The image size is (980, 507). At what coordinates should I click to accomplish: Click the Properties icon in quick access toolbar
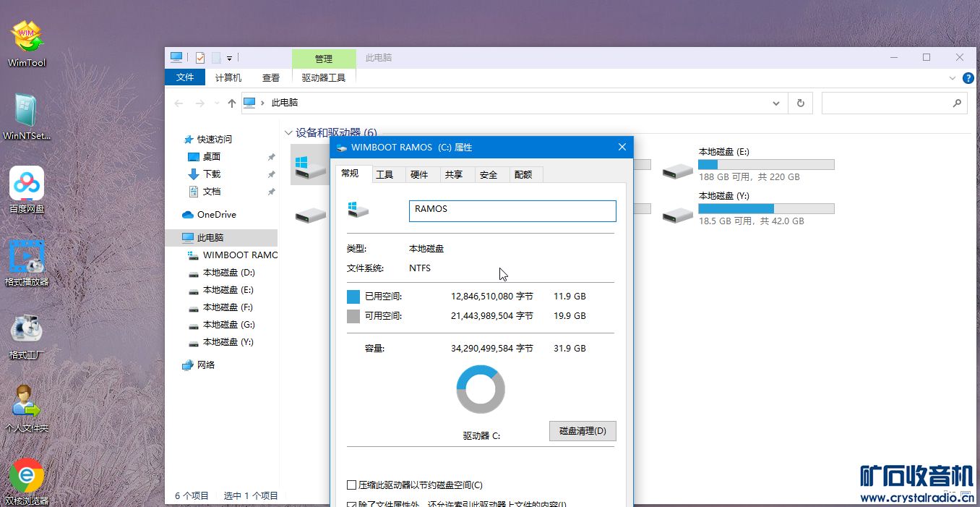pyautogui.click(x=200, y=58)
